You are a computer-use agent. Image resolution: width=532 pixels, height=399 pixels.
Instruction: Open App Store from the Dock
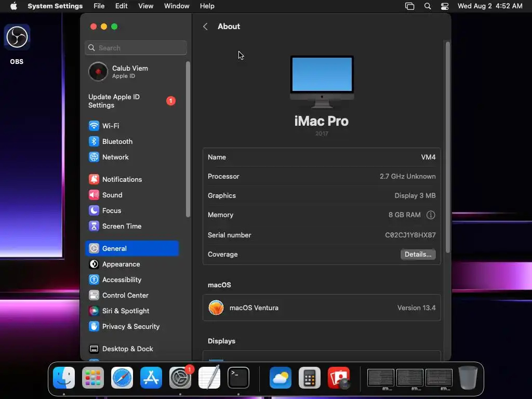[x=151, y=378]
